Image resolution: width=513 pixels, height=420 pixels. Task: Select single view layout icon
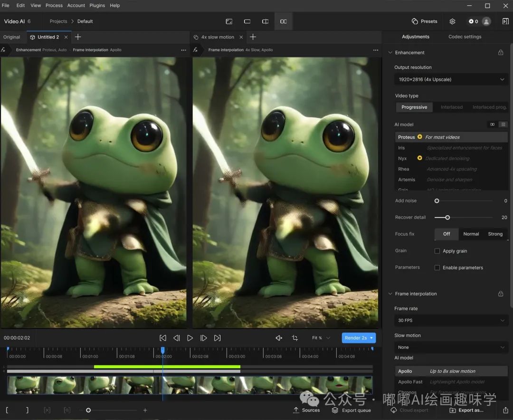(x=229, y=21)
